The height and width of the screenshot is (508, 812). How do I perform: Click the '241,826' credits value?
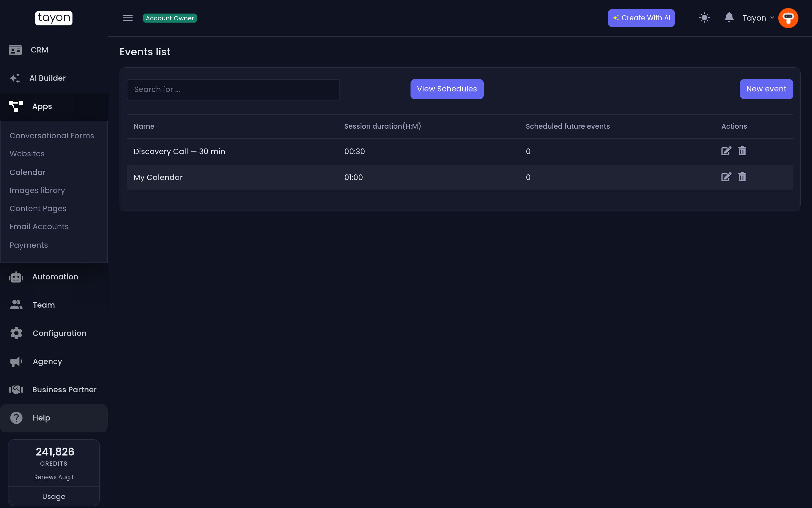[x=55, y=452]
